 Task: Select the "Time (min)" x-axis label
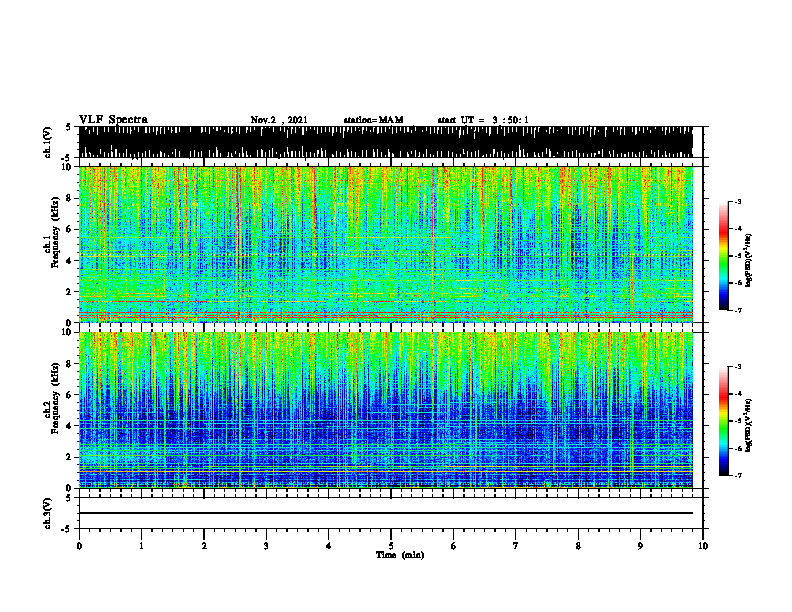(x=400, y=555)
